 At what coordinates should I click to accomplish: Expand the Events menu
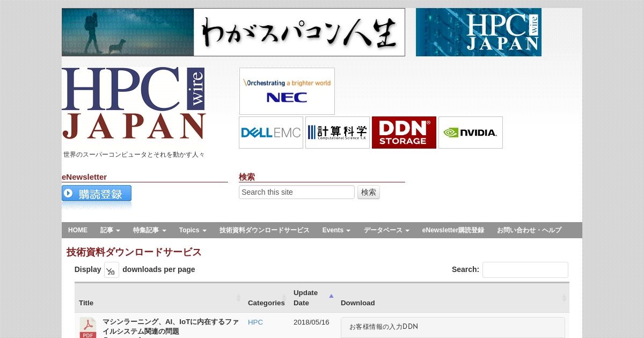[336, 230]
